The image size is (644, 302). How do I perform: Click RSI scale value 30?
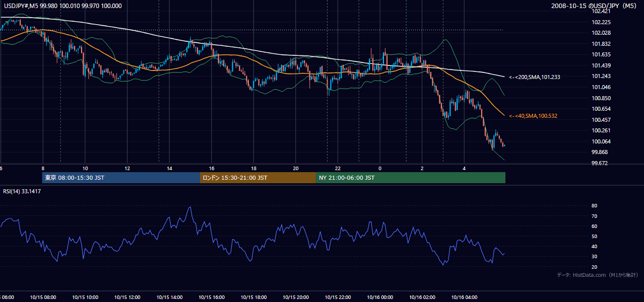pos(595,257)
